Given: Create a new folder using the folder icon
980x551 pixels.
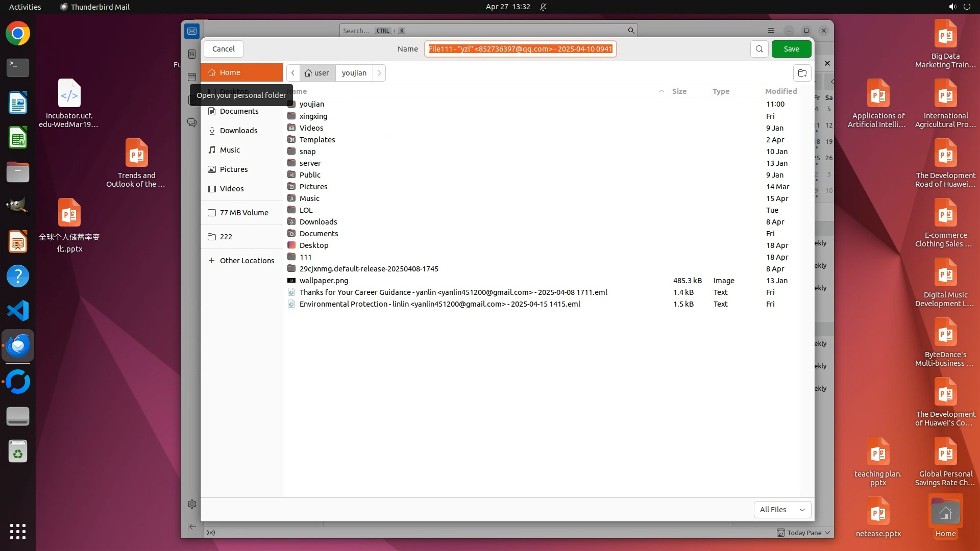Looking at the screenshot, I should click(802, 73).
